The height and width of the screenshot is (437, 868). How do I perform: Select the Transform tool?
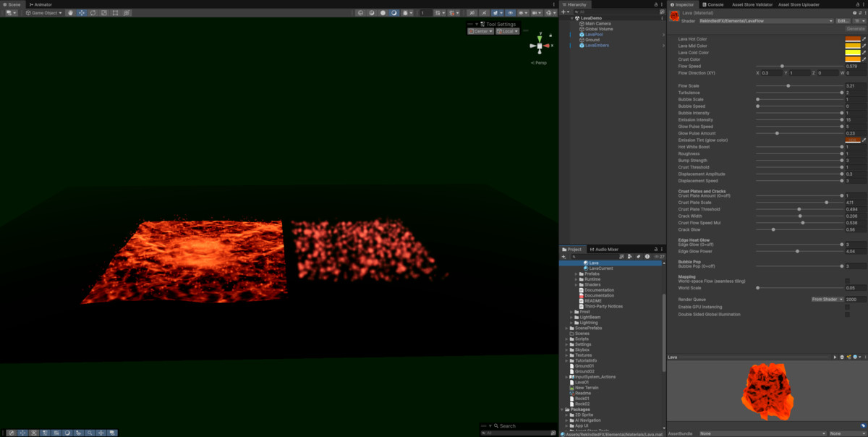pos(127,13)
